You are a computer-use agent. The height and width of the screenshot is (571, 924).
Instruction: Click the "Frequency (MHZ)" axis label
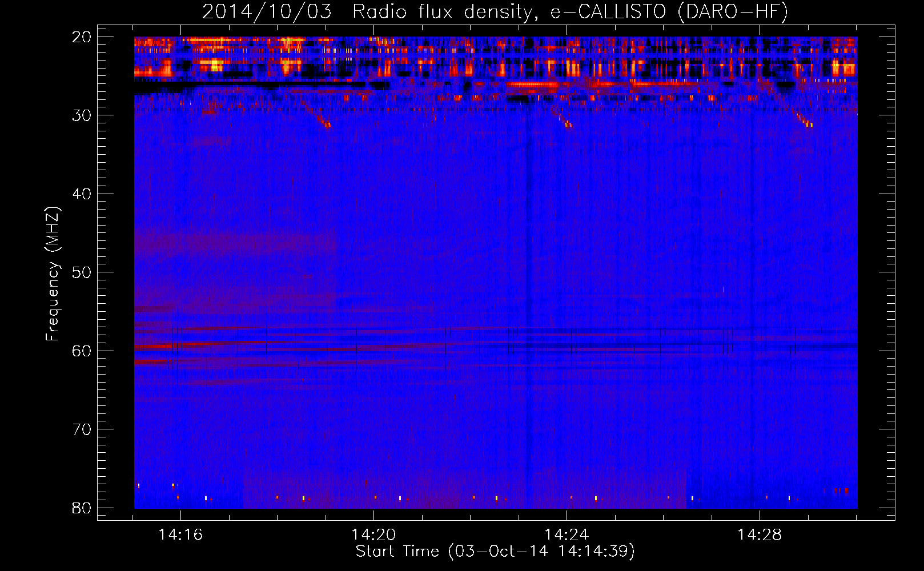coord(53,274)
